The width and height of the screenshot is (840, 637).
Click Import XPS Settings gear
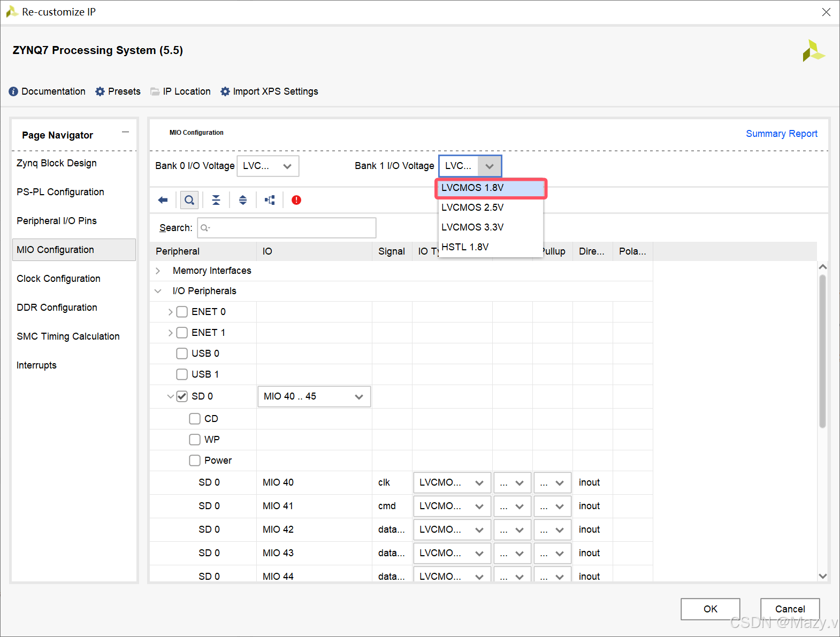pyautogui.click(x=225, y=91)
